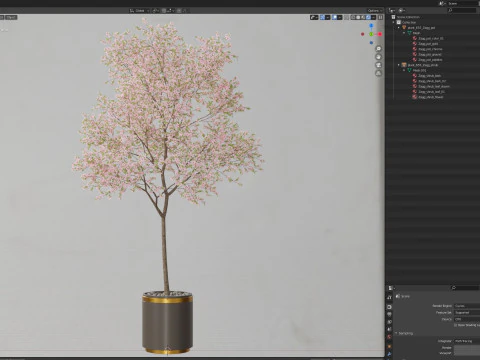Open the Output properties tab

[x=389, y=314]
